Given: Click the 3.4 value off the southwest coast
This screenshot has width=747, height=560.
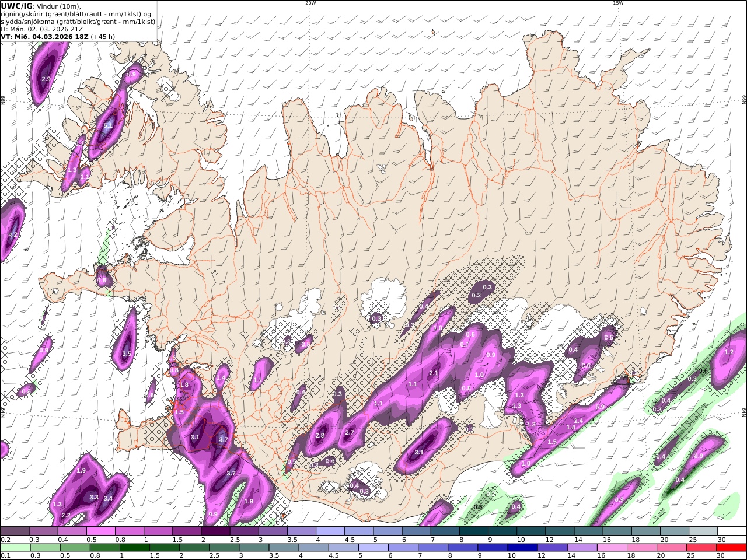Looking at the screenshot, I should click(108, 498).
